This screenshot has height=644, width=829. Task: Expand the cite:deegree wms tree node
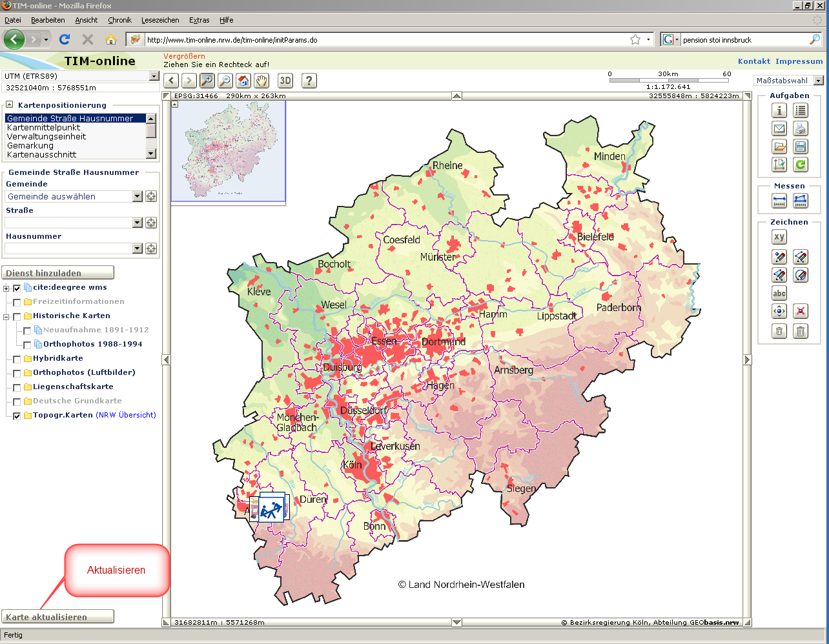(x=6, y=288)
